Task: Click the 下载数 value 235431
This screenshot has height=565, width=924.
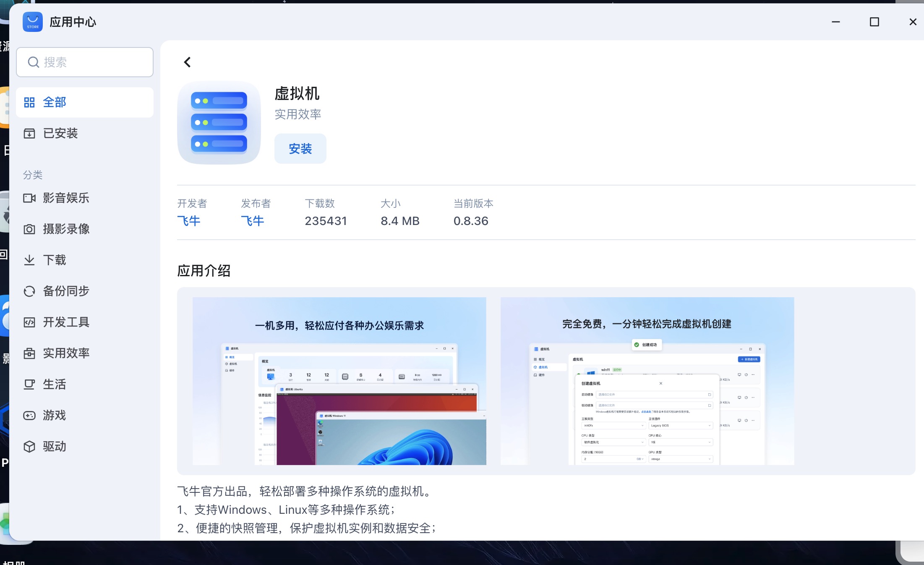Action: [326, 221]
